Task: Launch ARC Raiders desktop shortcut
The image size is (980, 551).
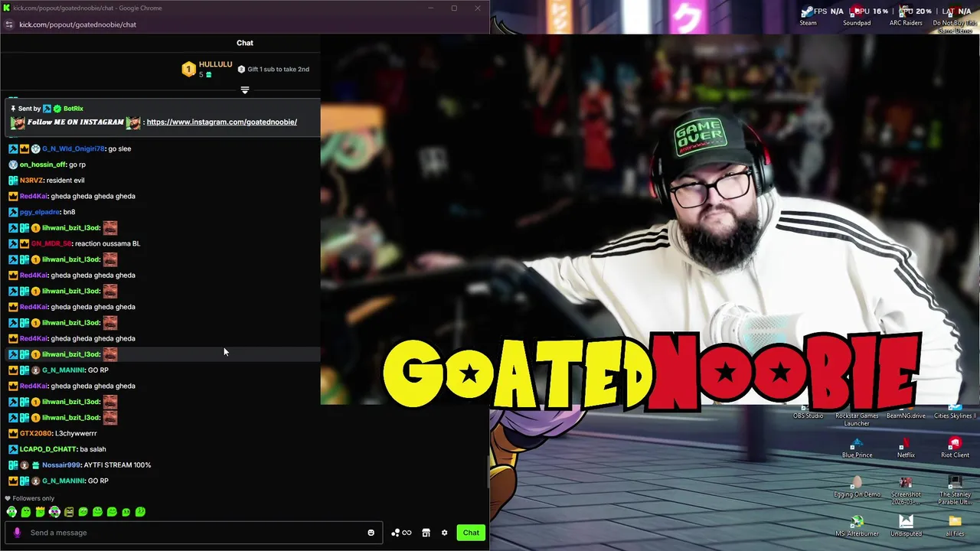Action: [x=906, y=15]
